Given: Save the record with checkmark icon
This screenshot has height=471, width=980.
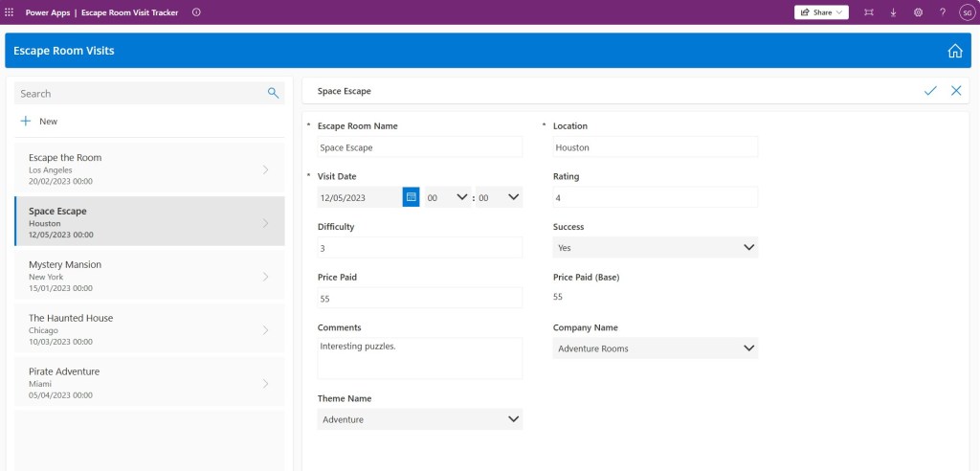Looking at the screenshot, I should click(x=929, y=91).
